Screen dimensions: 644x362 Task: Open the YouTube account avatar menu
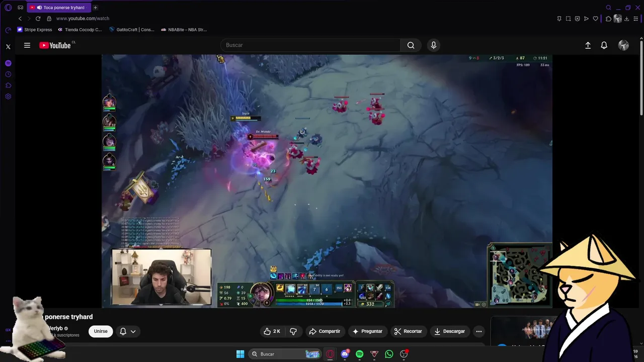tap(623, 45)
